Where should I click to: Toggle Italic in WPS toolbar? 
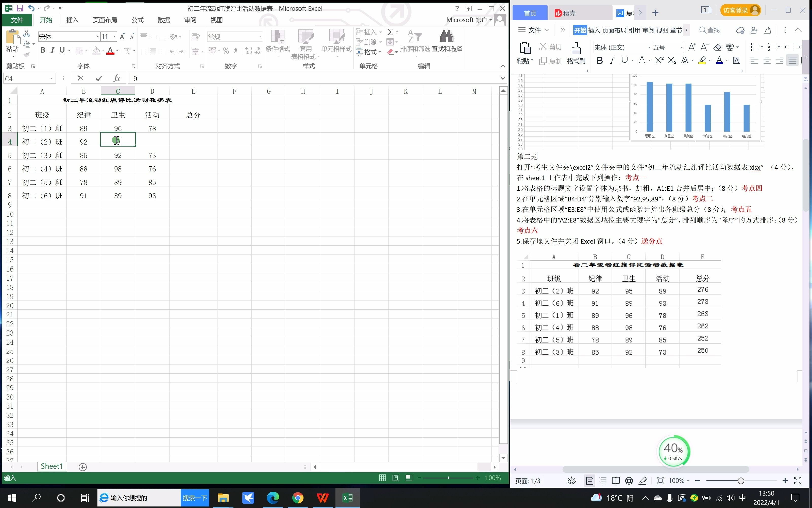(612, 60)
